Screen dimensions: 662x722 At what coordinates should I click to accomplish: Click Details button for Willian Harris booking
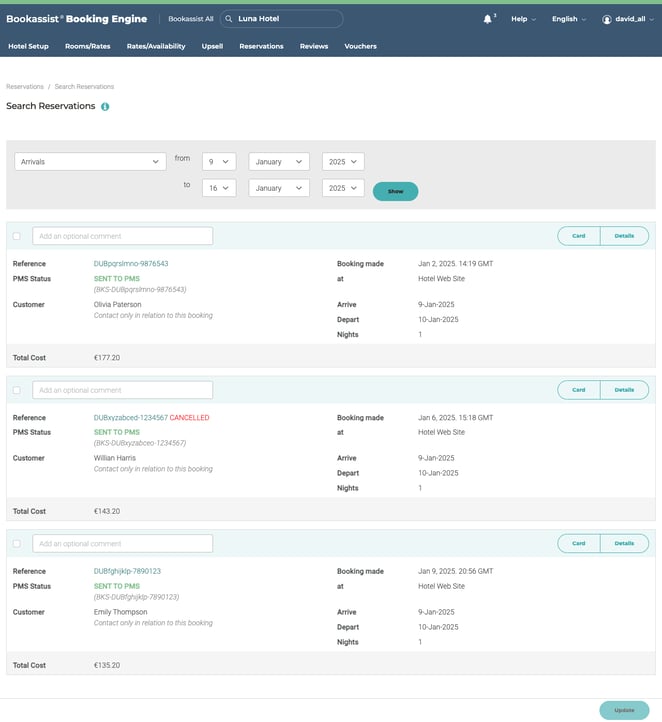[624, 390]
